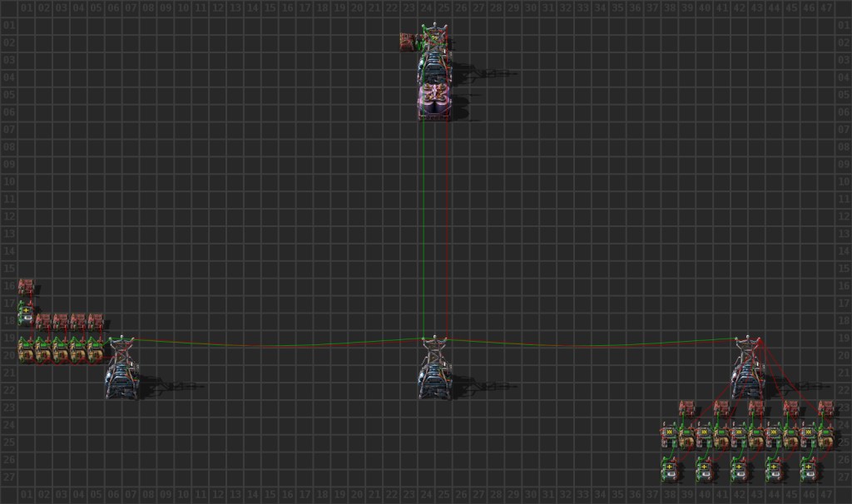The width and height of the screenshot is (852, 504).
Task: Select the constant combinator at column 01, row 16
Action: click(x=26, y=285)
